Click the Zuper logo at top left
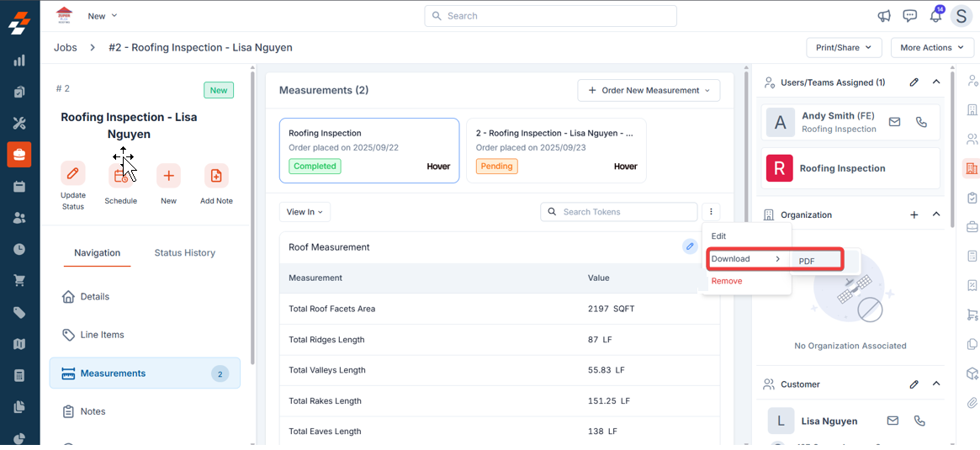Screen dimensions: 980x450 pos(19,21)
